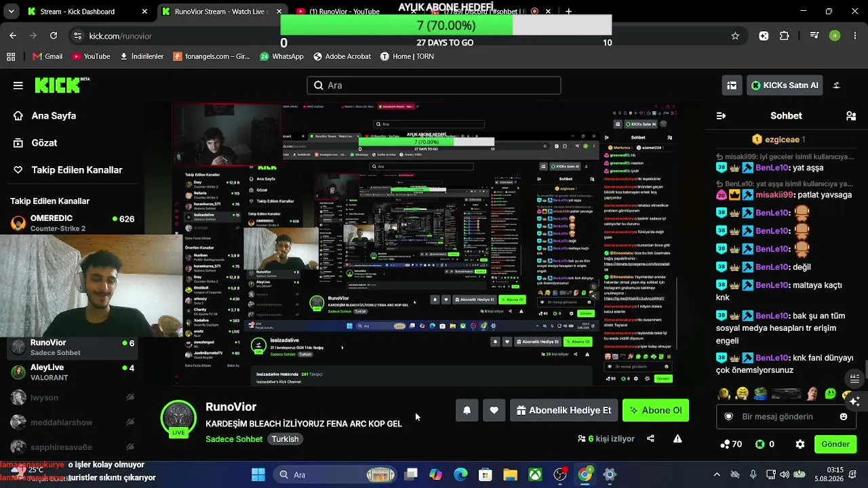The height and width of the screenshot is (488, 868).
Task: Reload the Kick page
Action: click(x=54, y=36)
